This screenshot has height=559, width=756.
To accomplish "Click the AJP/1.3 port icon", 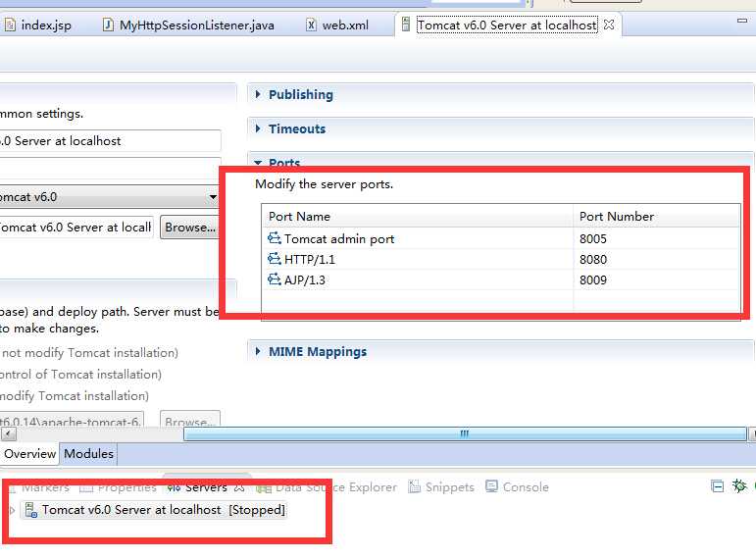I will tap(275, 279).
